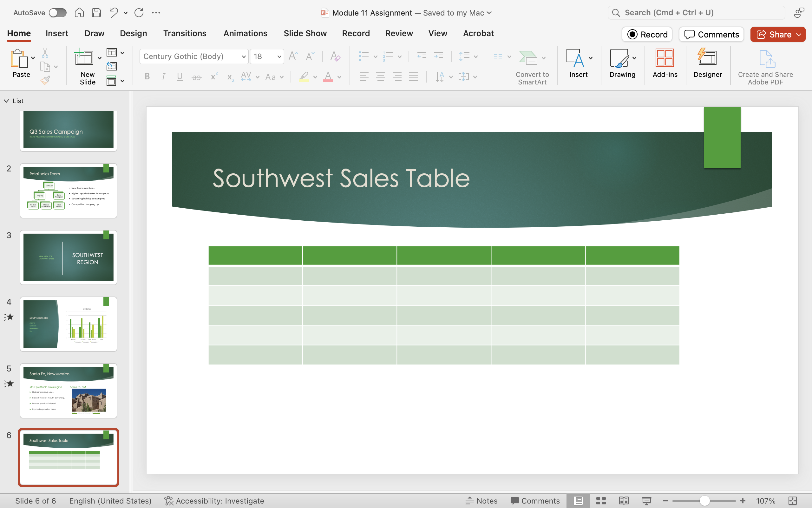Viewport: 812px width, 508px height.
Task: Apply subscript formatting
Action: (230, 77)
